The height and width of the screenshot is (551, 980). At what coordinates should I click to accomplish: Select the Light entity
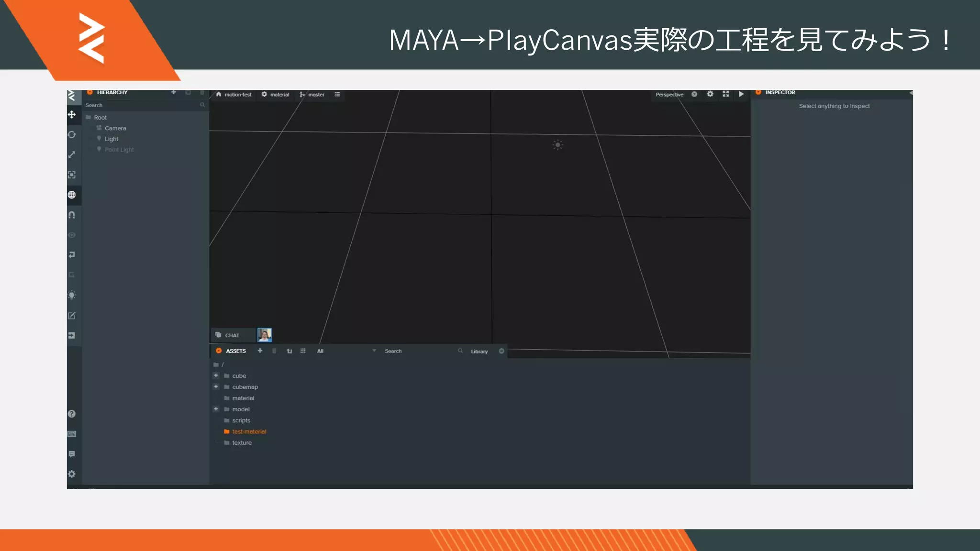[x=111, y=139]
